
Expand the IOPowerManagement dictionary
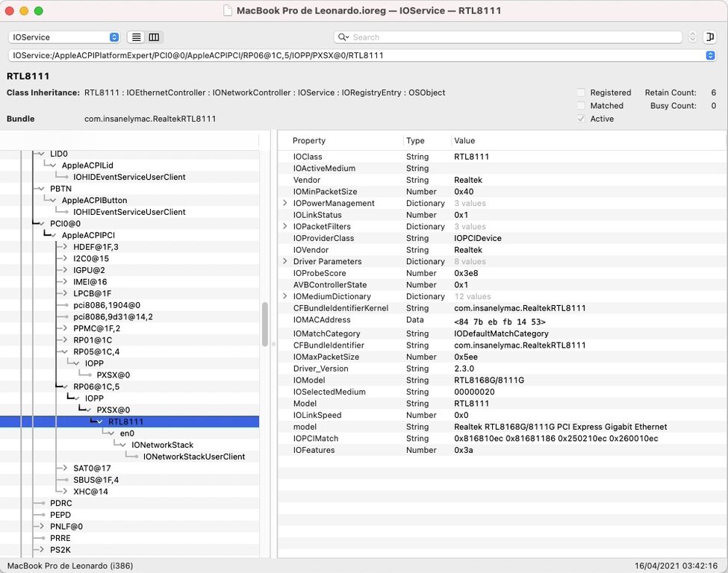(x=285, y=203)
